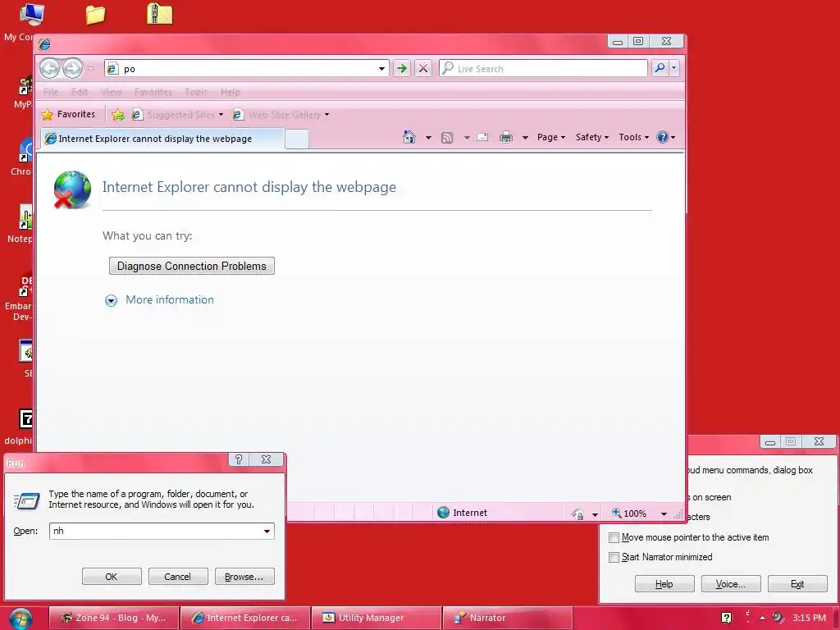This screenshot has height=630, width=840.
Task: Click the Home icon in command bar
Action: 409,137
